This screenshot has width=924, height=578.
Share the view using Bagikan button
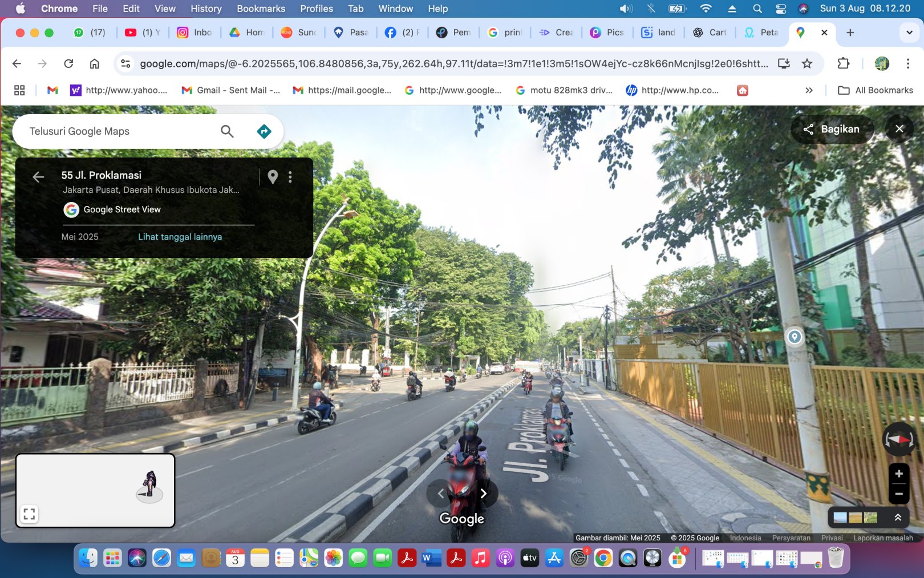(832, 129)
